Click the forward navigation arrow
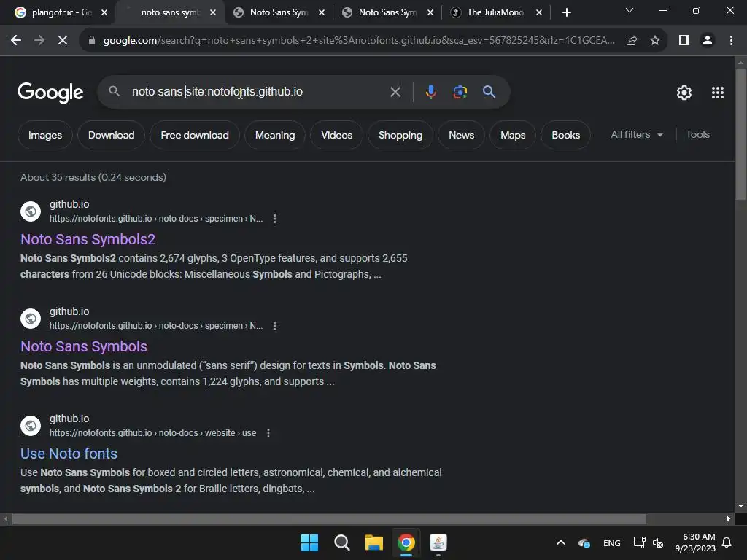This screenshot has width=747, height=560. coord(39,41)
